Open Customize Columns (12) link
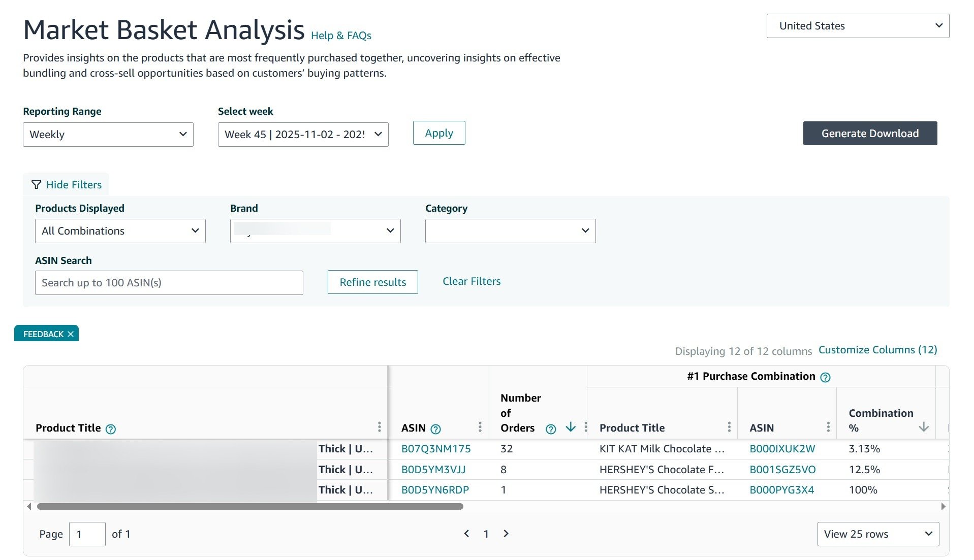 (877, 350)
